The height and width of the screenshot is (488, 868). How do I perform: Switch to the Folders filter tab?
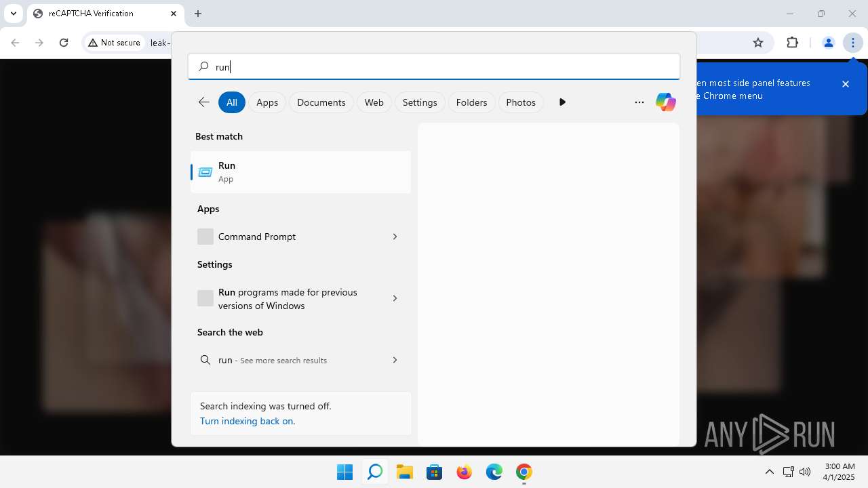(x=472, y=102)
